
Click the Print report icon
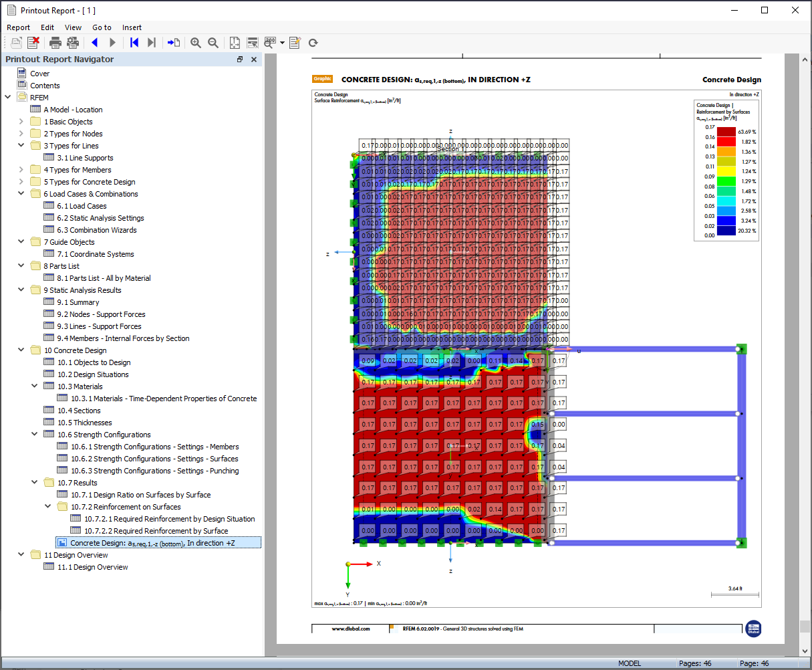tap(55, 43)
